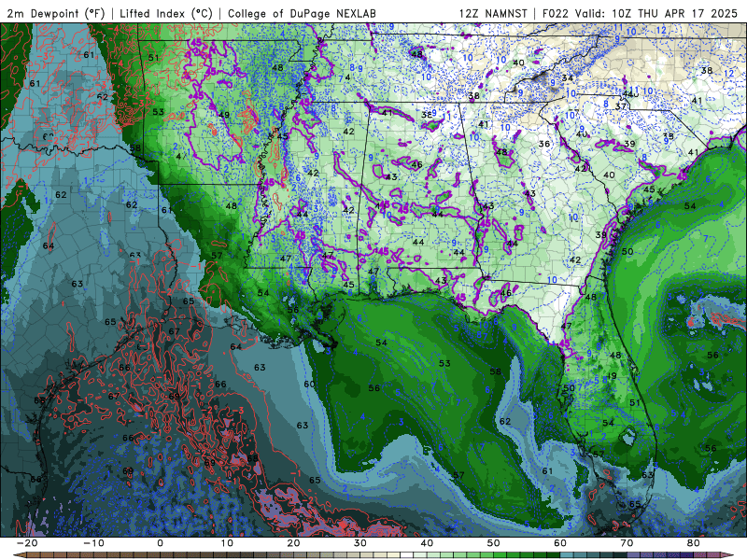Click 'College of DuPage NEXLAB' header text

click(302, 13)
